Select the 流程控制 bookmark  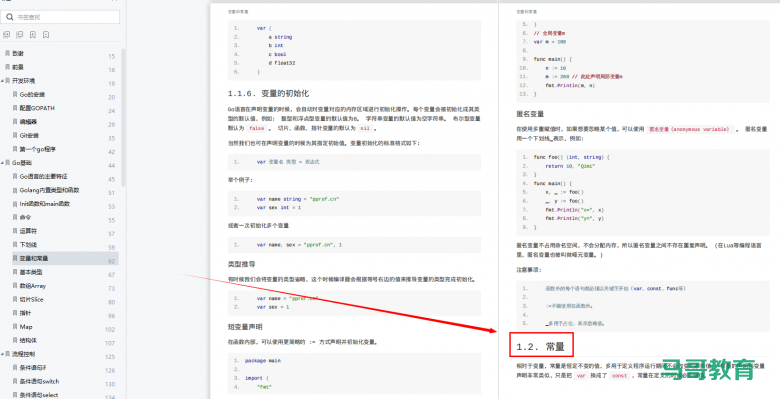click(x=23, y=354)
